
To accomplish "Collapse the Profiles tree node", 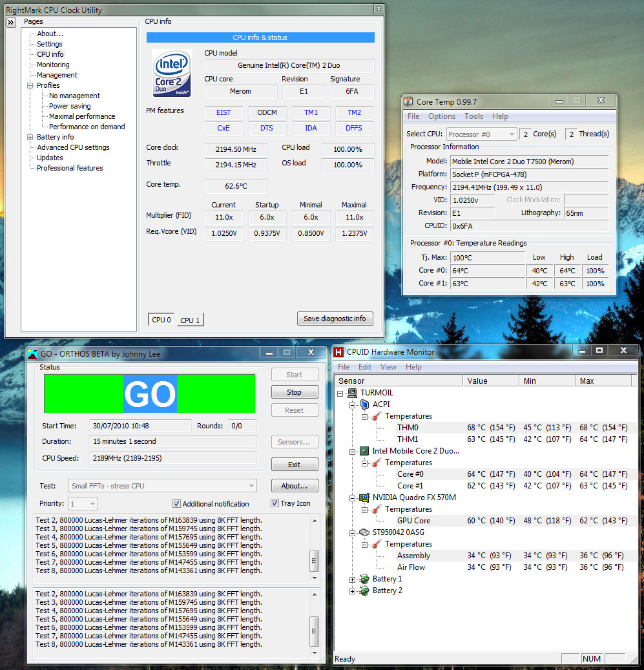I will pos(30,85).
